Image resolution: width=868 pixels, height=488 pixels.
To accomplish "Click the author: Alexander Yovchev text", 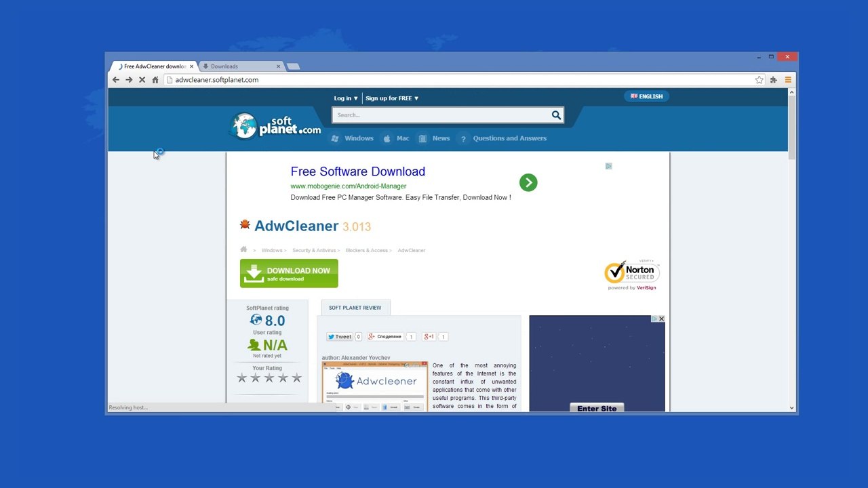I will [356, 358].
